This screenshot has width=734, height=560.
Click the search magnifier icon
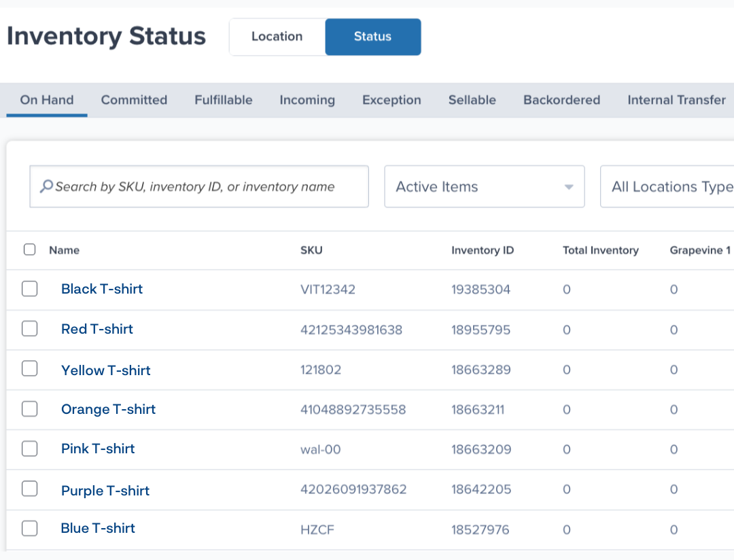pos(46,186)
